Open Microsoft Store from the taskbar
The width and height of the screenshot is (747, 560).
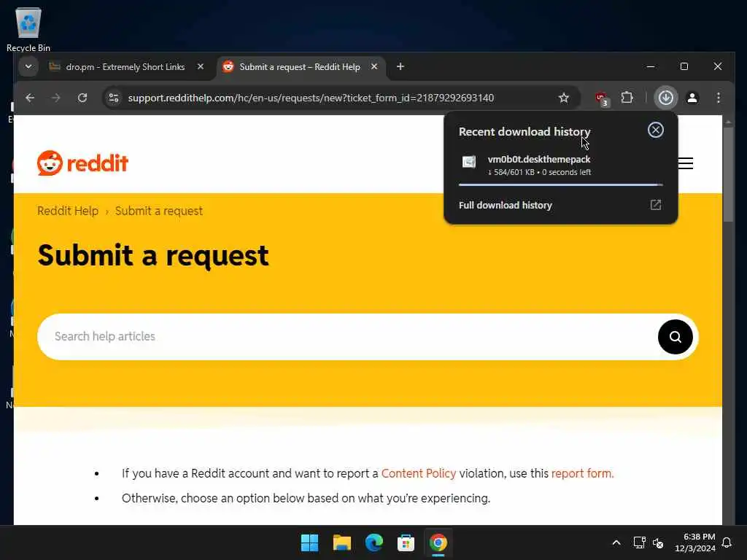point(406,542)
